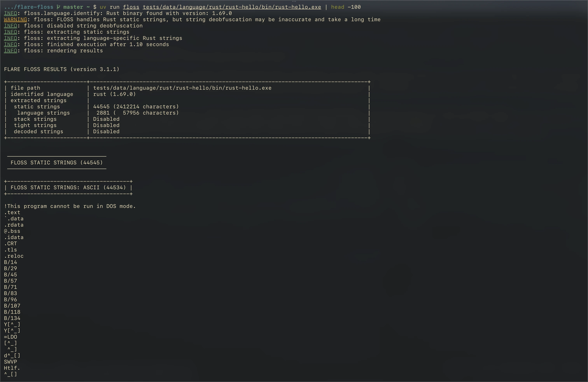588x382 pixels.
Task: Click 'FLOSS STATIC STRINGS: ASCII (44534)' box
Action: 68,187
